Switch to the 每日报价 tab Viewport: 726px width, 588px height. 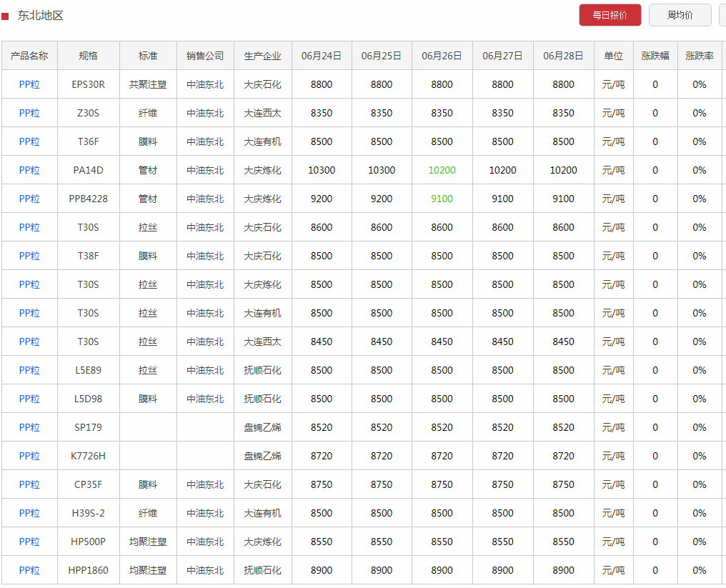610,15
